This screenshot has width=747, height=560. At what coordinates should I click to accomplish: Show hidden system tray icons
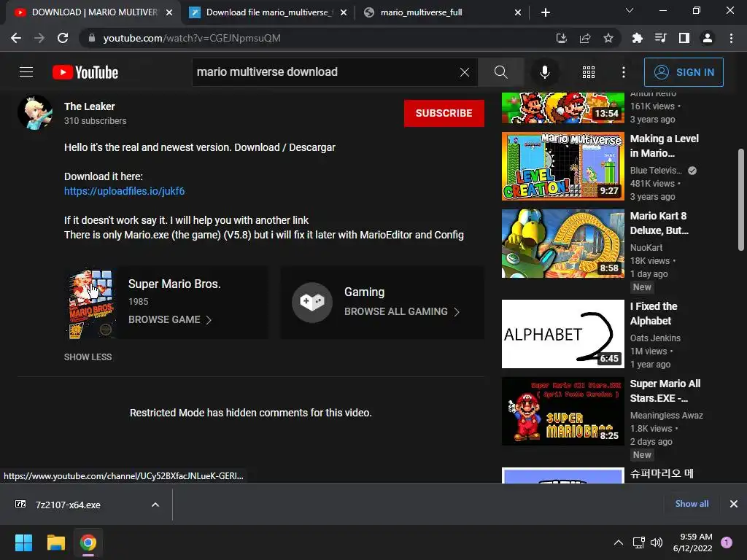(619, 542)
